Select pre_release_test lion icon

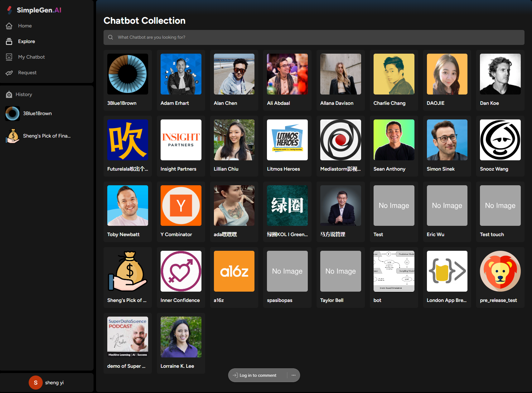500,271
